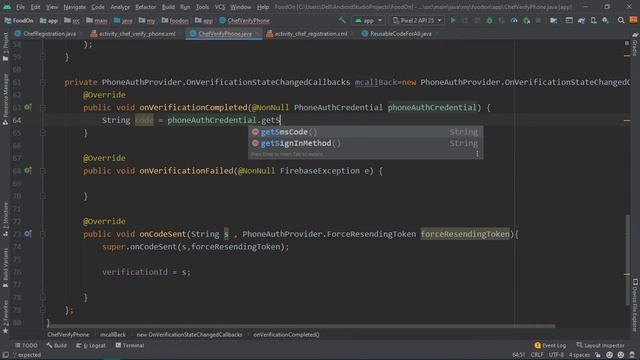
Task: Open the Terminal tool window
Action: coord(129,345)
